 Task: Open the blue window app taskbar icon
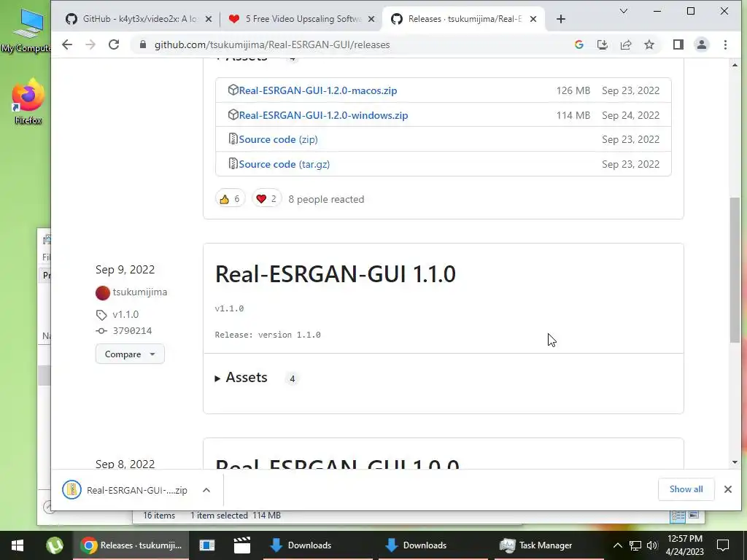(206, 545)
